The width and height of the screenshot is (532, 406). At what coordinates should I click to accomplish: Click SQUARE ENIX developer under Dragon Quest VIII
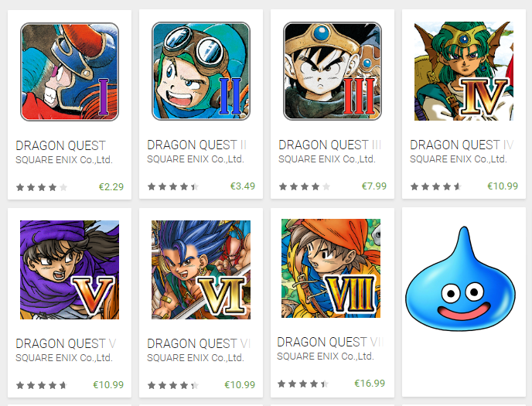pyautogui.click(x=325, y=357)
